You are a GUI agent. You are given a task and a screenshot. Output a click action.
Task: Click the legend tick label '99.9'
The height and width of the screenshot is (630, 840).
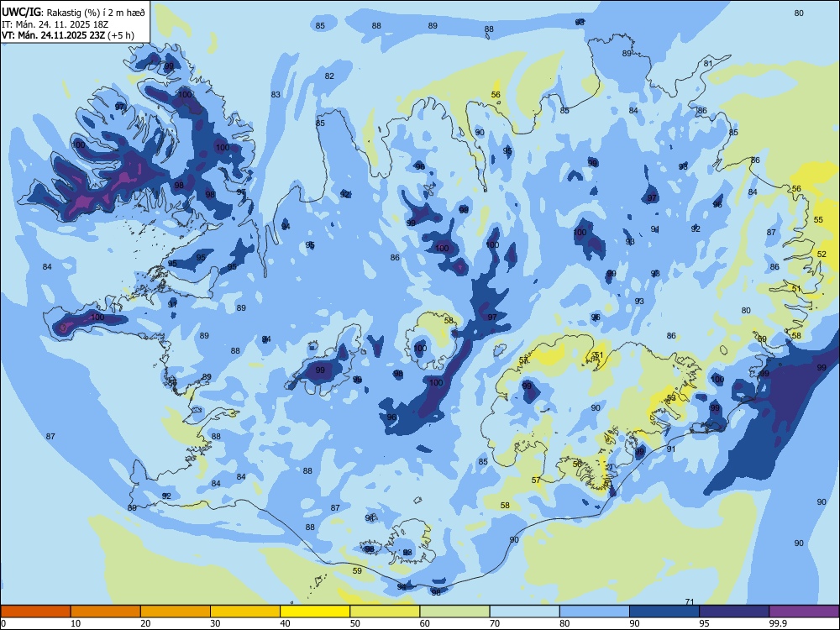click(x=778, y=623)
